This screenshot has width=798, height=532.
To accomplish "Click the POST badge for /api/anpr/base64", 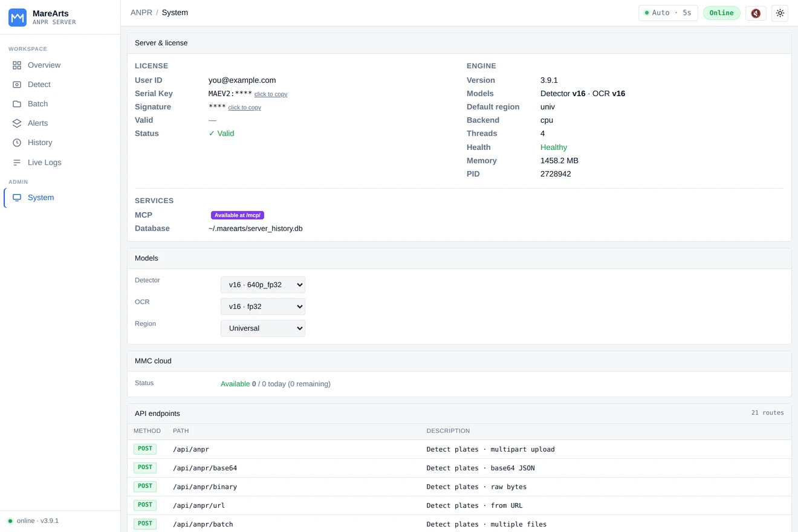I will pos(145,467).
